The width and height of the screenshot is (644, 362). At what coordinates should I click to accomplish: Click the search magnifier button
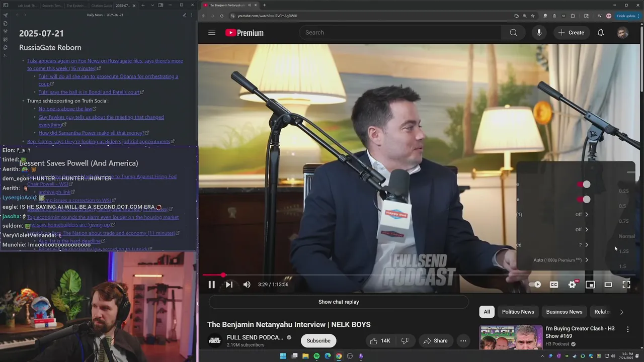click(x=513, y=33)
